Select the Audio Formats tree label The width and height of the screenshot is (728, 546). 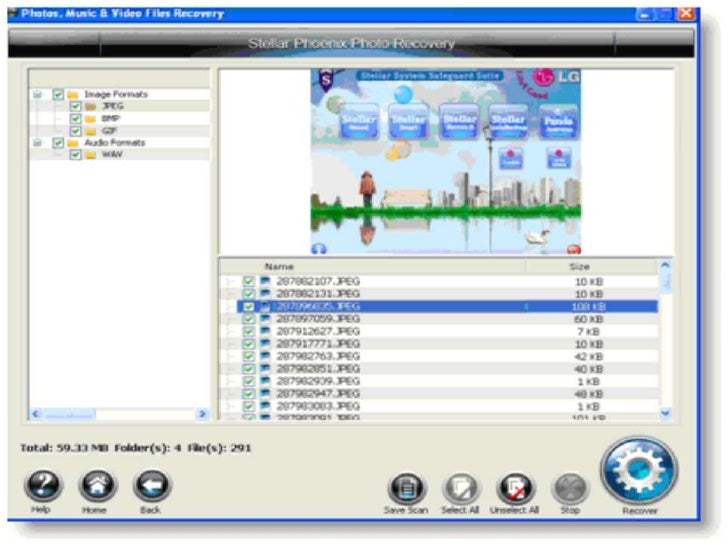click(115, 143)
